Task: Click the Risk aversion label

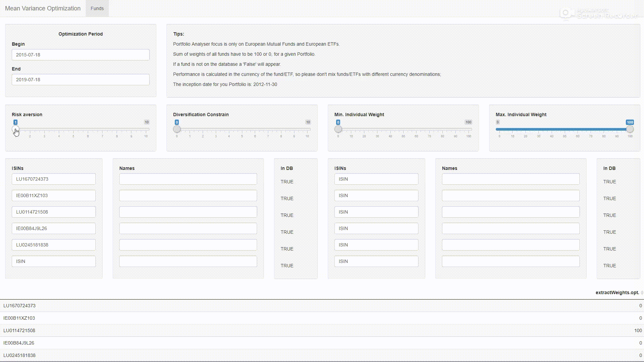Action: click(x=27, y=115)
